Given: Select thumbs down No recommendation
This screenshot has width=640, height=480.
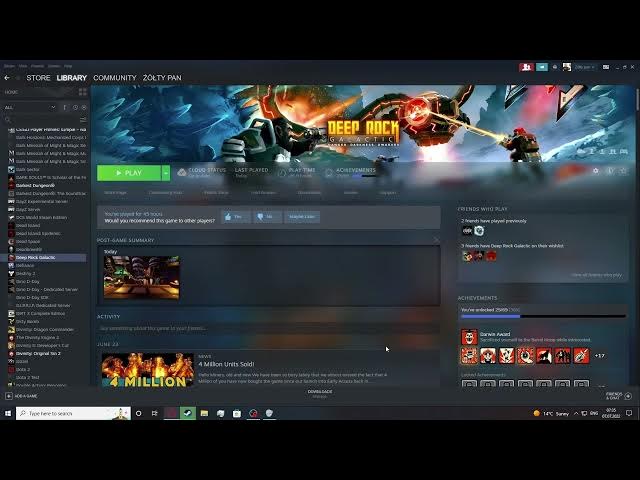Looking at the screenshot, I should click(267, 217).
